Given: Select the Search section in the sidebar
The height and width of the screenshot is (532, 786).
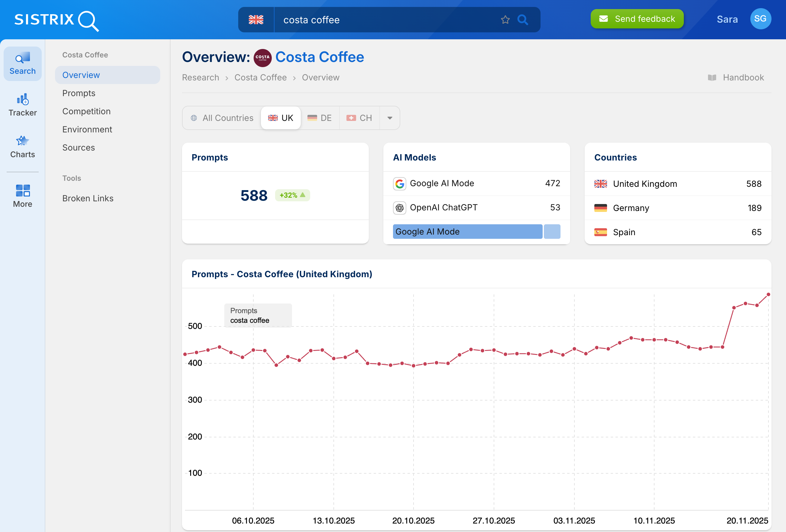Looking at the screenshot, I should (22, 63).
